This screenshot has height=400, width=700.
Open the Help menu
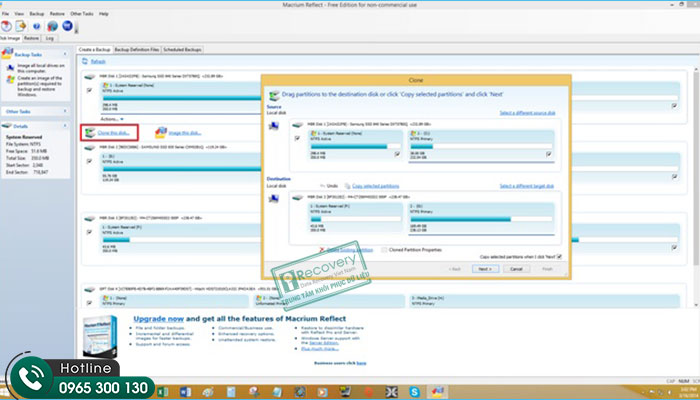pos(104,14)
